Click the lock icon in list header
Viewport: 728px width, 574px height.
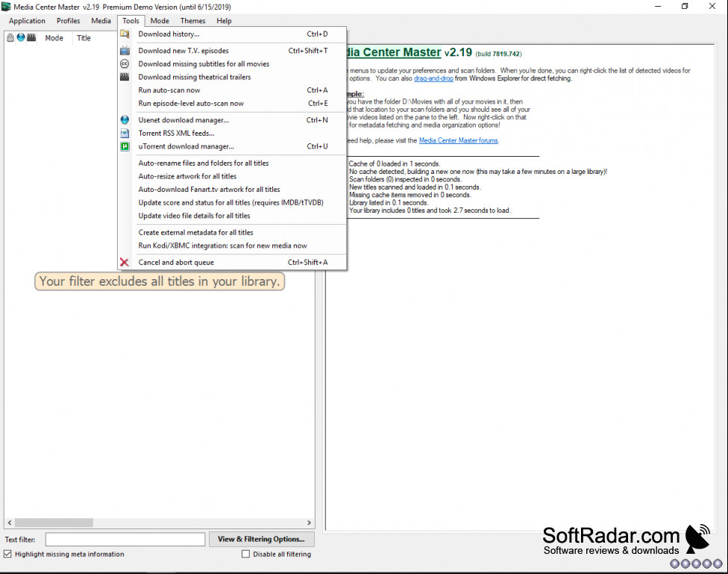[10, 37]
